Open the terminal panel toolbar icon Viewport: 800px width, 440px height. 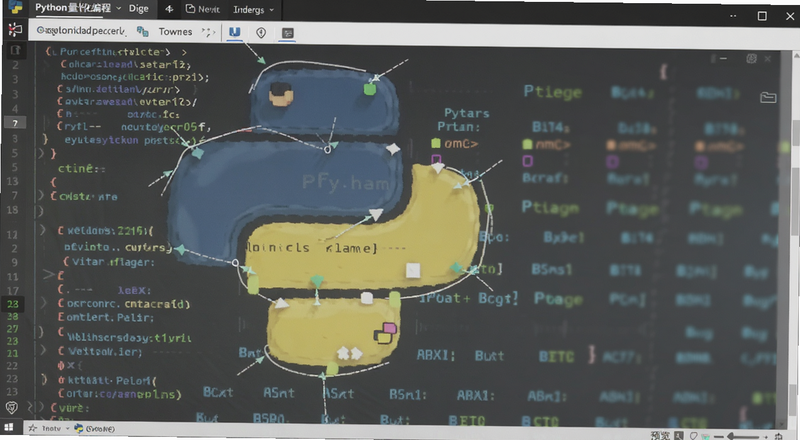(x=288, y=33)
